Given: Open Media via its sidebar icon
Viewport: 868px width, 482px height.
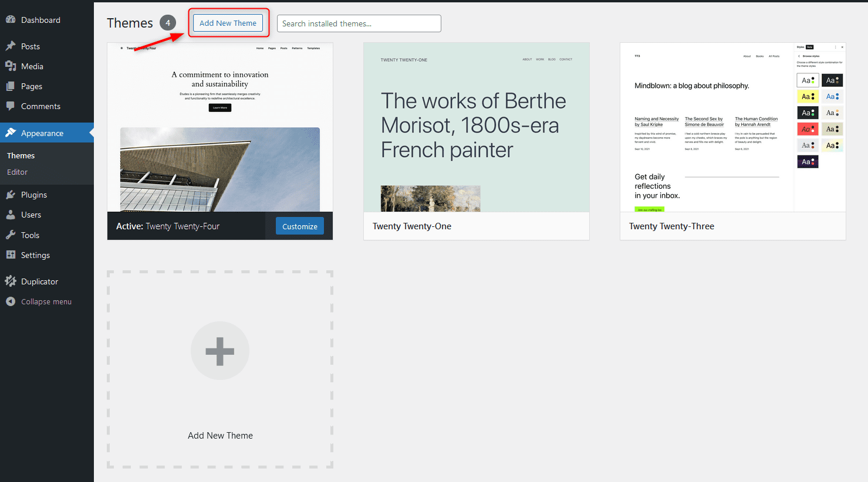Looking at the screenshot, I should [11, 66].
